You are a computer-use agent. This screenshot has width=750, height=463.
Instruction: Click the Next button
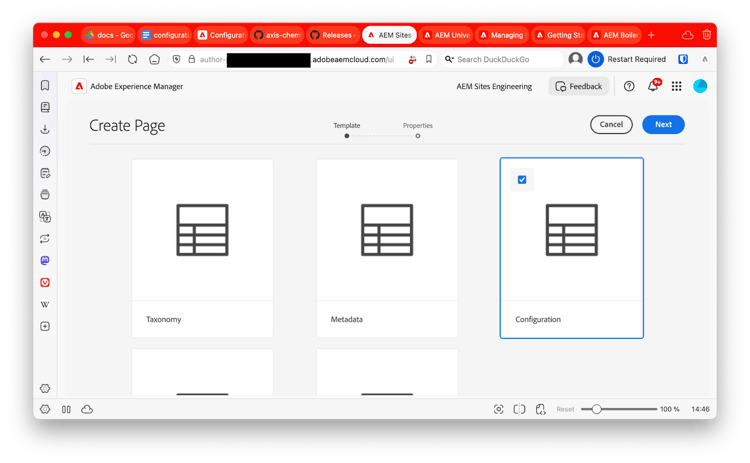(x=663, y=124)
